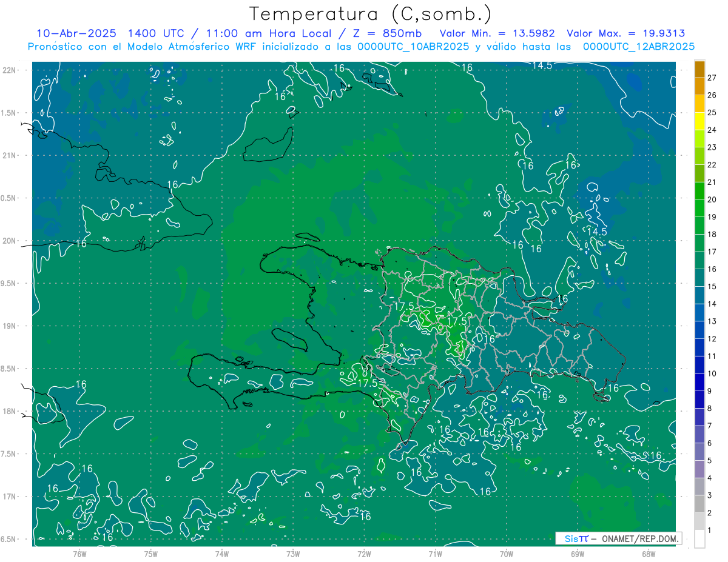Click the '74W' longitude axis label
The width and height of the screenshot is (728, 562).
pyautogui.click(x=221, y=554)
